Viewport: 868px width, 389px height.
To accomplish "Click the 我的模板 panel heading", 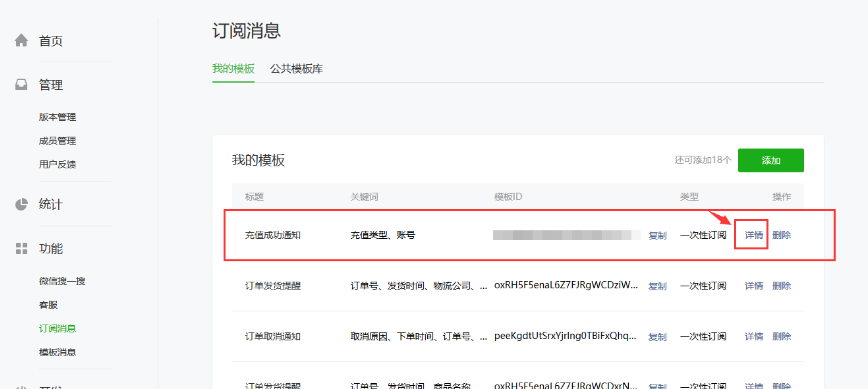I will coord(258,161).
